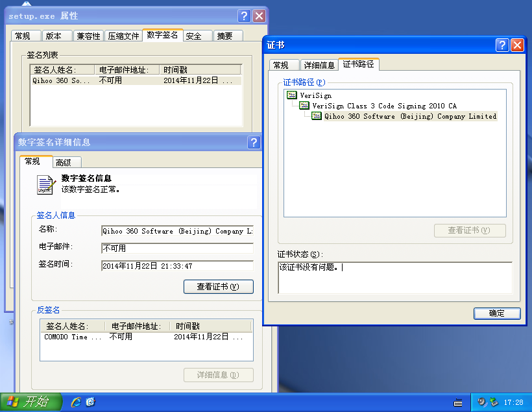Select VeriSign root node in certificate path

pyautogui.click(x=315, y=95)
